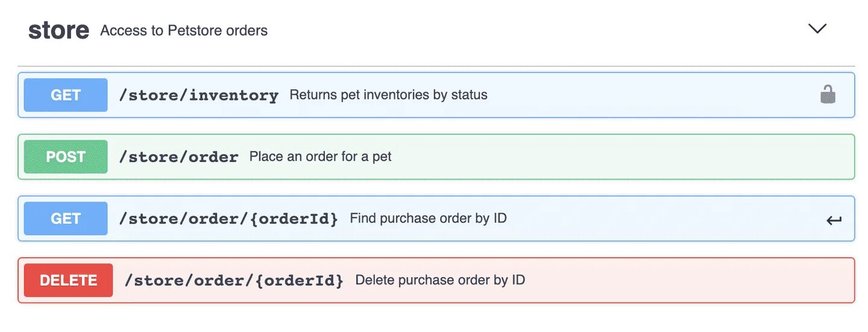Click 'Place an order for a pet' summary

tap(320, 157)
